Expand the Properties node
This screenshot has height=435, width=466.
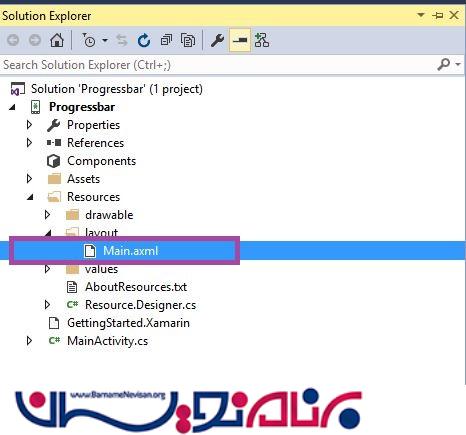point(29,125)
